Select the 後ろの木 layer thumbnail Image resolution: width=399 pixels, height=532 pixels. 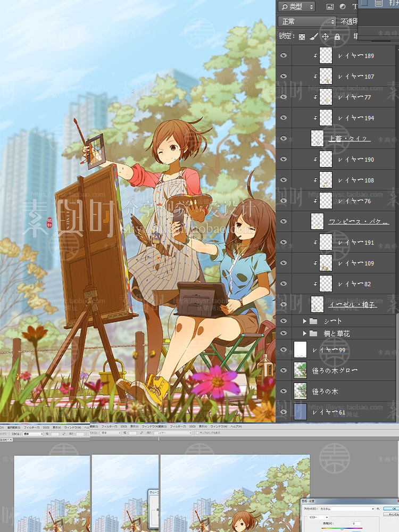[300, 391]
